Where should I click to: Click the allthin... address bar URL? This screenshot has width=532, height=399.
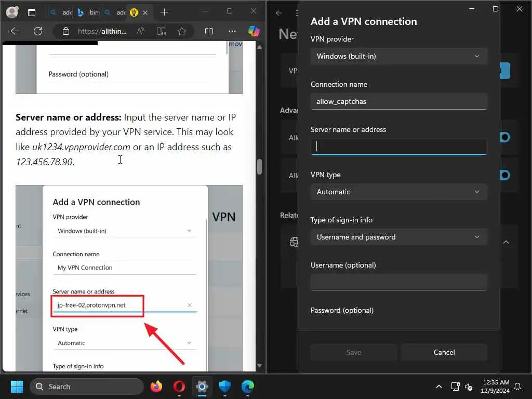(102, 32)
